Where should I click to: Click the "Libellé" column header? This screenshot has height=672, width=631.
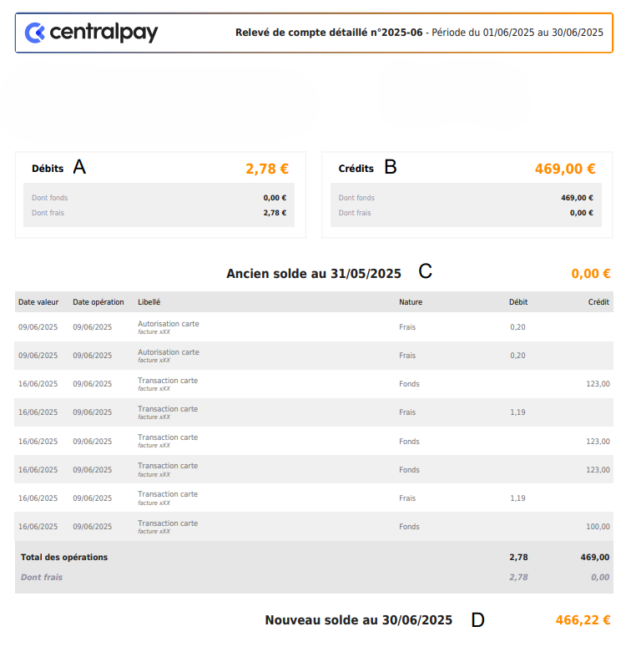(x=149, y=302)
